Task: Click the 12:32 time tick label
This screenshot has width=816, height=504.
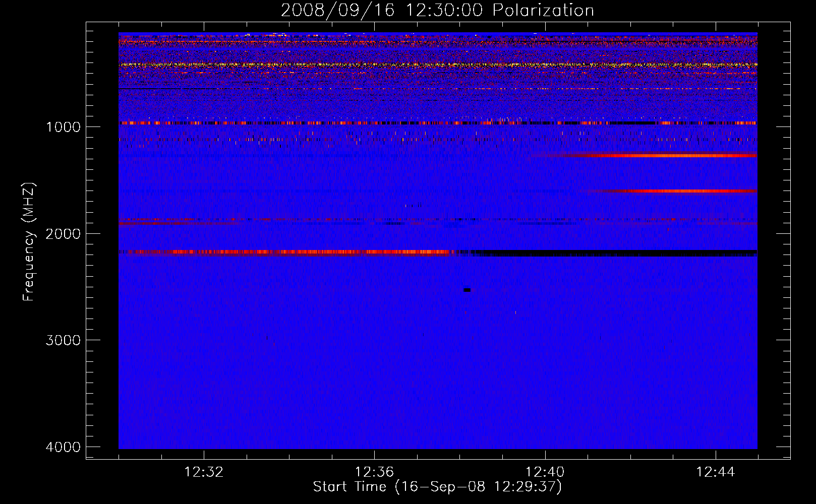Action: pos(204,472)
